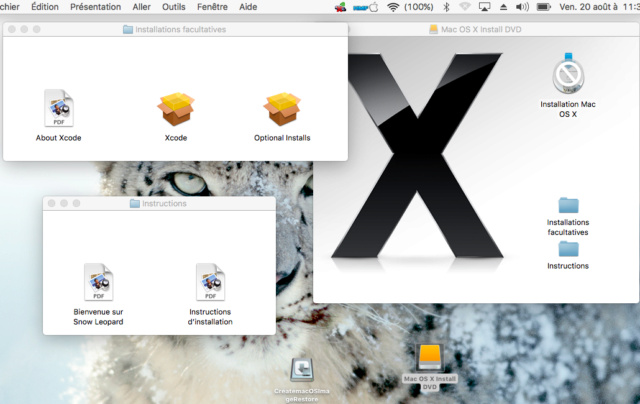Zoom the Instructions window
Screen dimensions: 640x404
[76, 203]
